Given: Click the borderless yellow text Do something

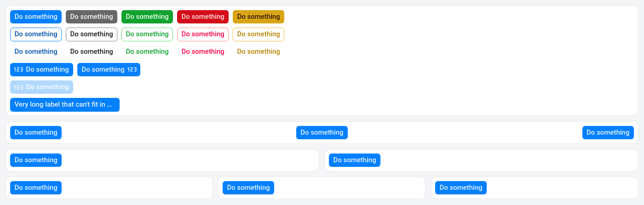Looking at the screenshot, I should tap(259, 51).
